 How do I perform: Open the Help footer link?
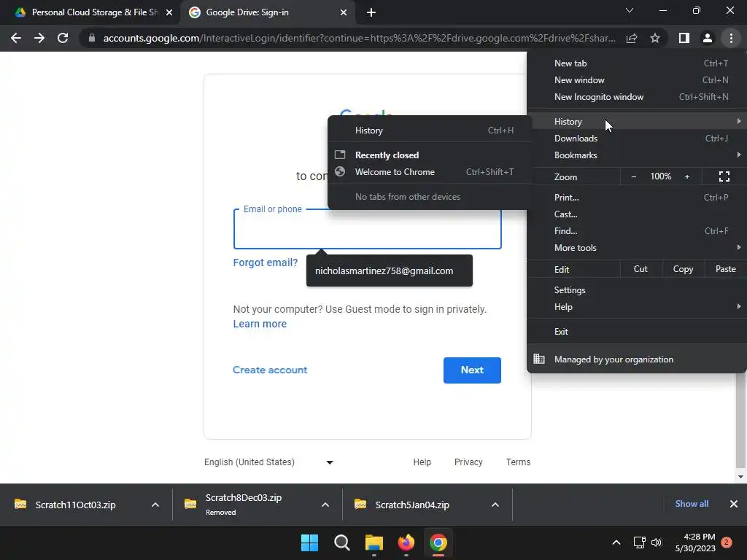422,462
